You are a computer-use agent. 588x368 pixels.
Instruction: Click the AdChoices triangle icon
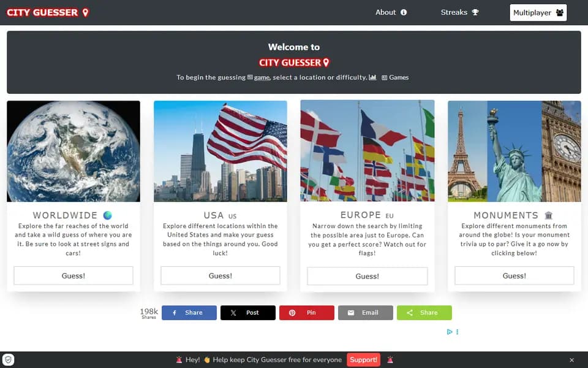[x=449, y=332]
